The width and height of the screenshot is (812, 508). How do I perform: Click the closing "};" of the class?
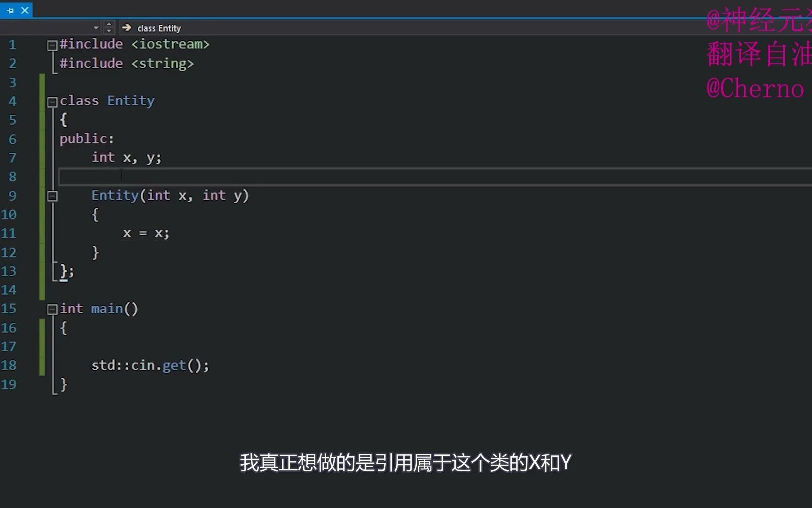tap(67, 271)
